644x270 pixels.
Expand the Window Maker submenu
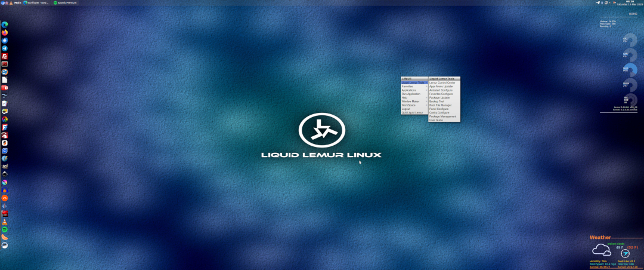point(414,102)
